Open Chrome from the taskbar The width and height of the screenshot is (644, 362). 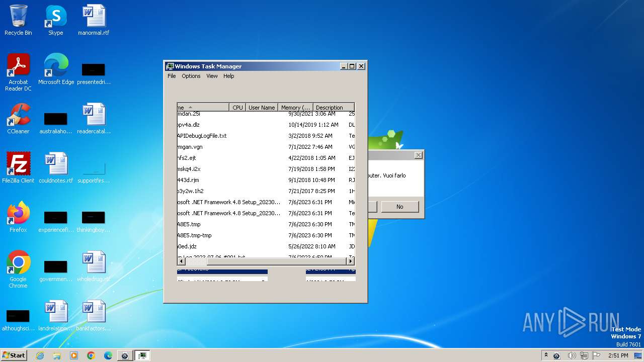91,355
